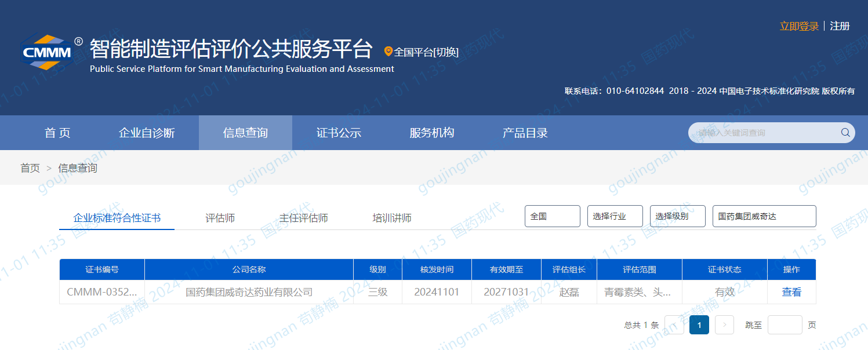Switch to the 主任评估师 tab
Image resolution: width=868 pixels, height=350 pixels.
coord(303,218)
